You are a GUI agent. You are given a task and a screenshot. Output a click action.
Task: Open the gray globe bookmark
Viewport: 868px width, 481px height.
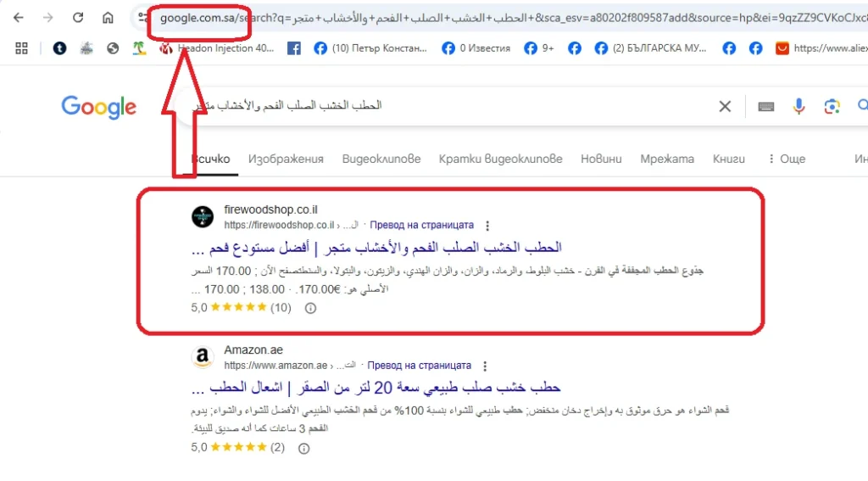(x=113, y=48)
